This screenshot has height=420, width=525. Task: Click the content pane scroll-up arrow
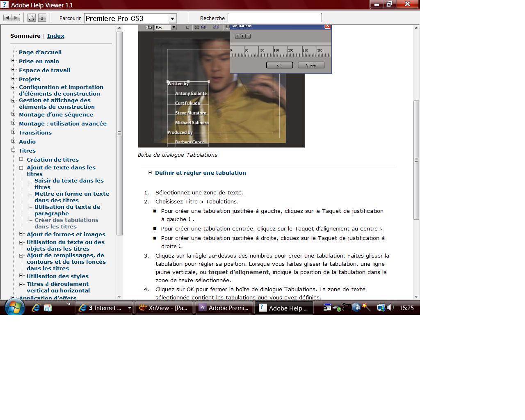click(x=416, y=28)
